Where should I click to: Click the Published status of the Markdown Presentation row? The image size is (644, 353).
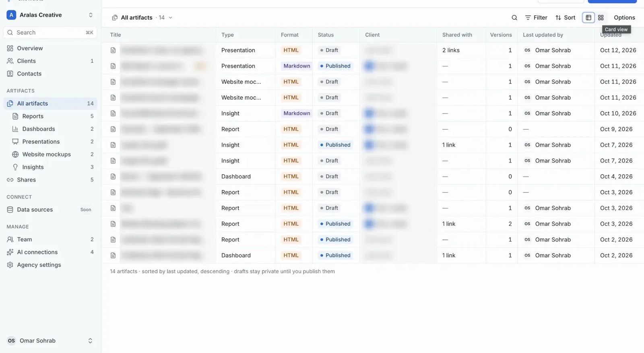(335, 66)
